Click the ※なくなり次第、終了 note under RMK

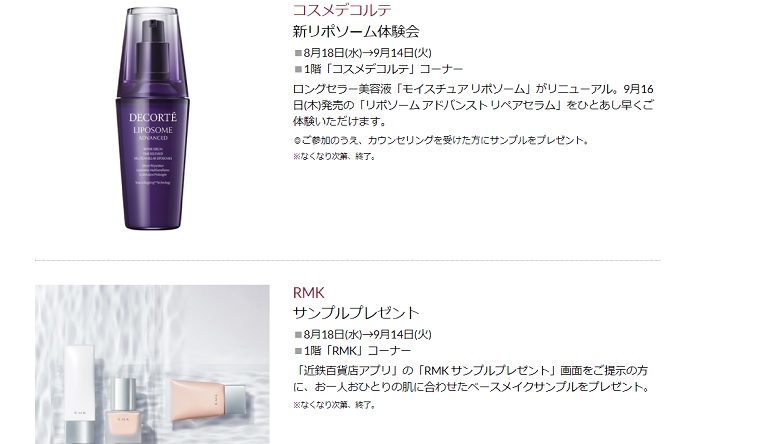pos(334,405)
